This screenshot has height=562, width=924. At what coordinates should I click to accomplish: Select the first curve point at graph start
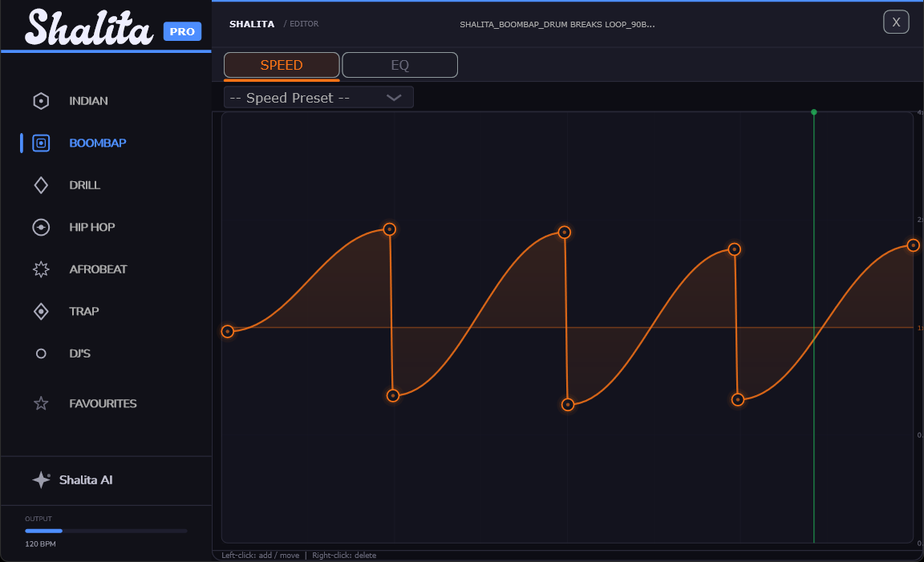tap(228, 332)
